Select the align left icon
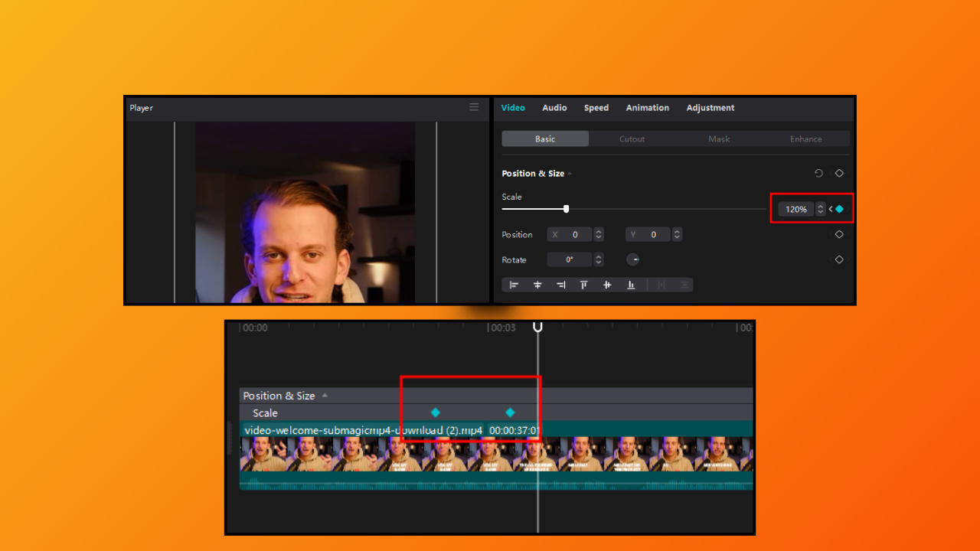Image resolution: width=980 pixels, height=551 pixels. [x=514, y=285]
